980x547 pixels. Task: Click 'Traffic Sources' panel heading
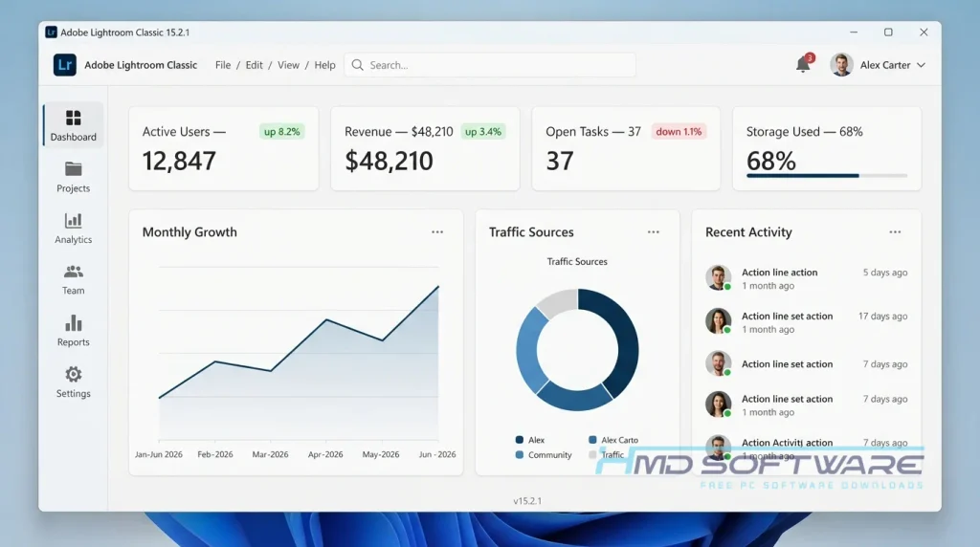(531, 231)
